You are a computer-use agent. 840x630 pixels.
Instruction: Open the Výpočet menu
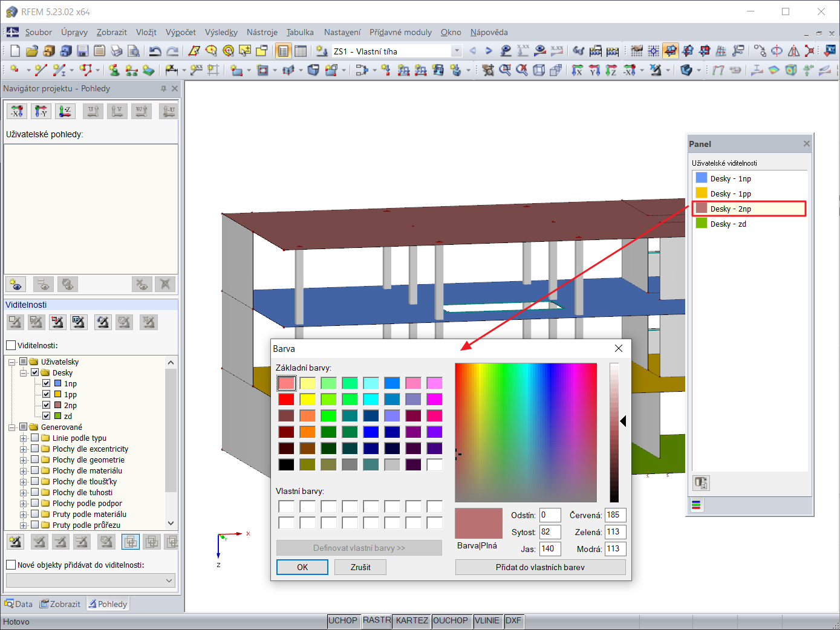point(180,32)
